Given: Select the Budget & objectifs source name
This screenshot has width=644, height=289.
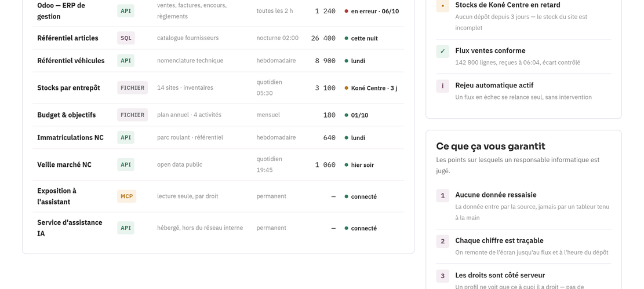Looking at the screenshot, I should (x=66, y=115).
